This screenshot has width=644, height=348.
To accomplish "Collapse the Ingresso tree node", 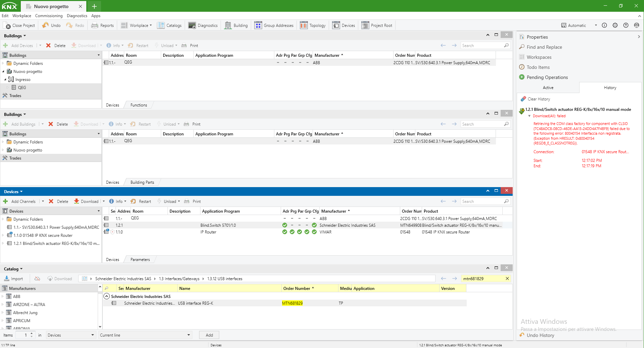I will click(5, 80).
